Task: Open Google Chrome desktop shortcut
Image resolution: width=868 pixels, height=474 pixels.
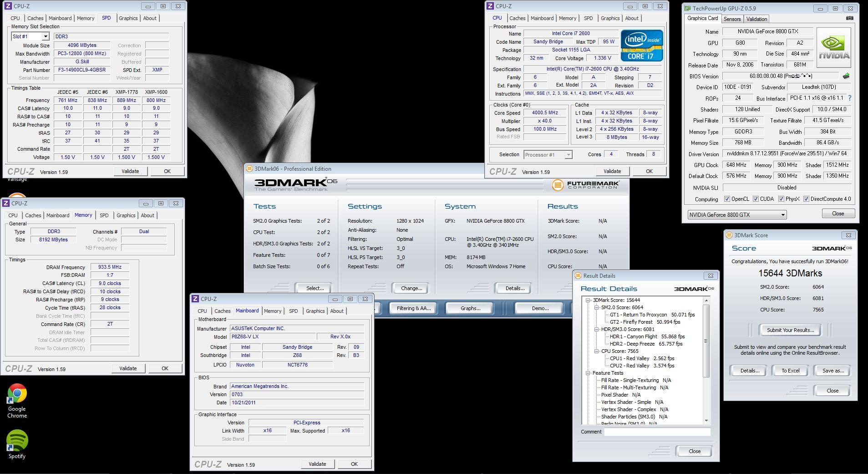Action: point(17,401)
